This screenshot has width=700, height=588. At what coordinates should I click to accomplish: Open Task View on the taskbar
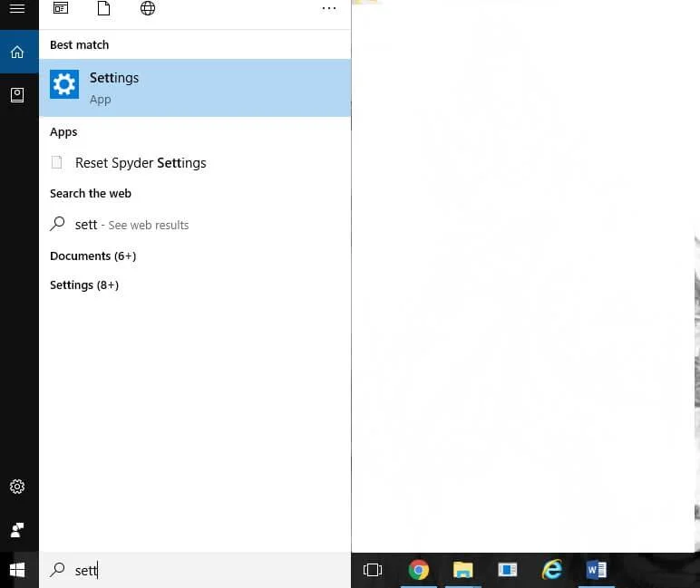(x=373, y=570)
